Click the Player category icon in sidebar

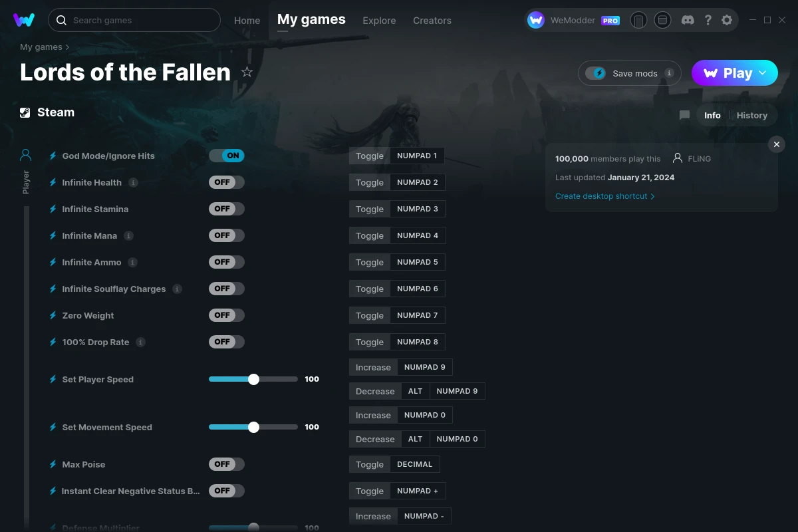pos(26,156)
